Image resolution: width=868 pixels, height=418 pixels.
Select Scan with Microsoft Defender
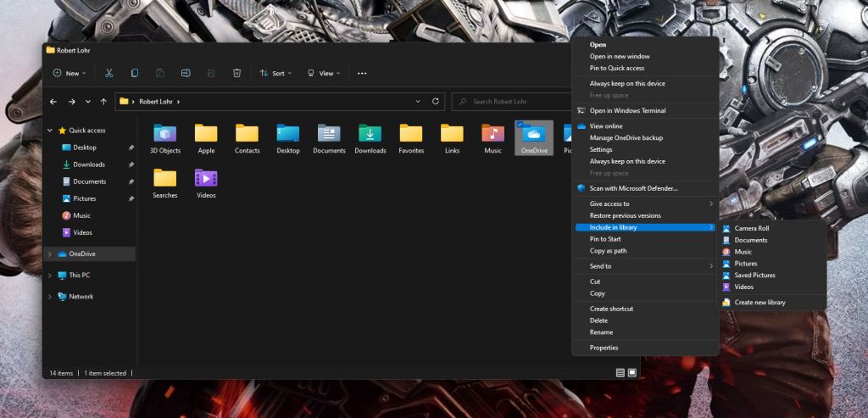pos(633,188)
